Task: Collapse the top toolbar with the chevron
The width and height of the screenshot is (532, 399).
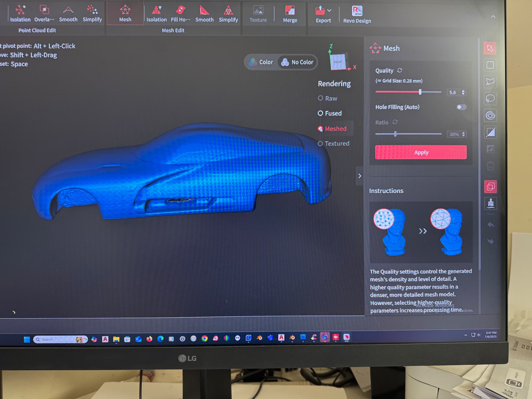Action: pyautogui.click(x=493, y=17)
